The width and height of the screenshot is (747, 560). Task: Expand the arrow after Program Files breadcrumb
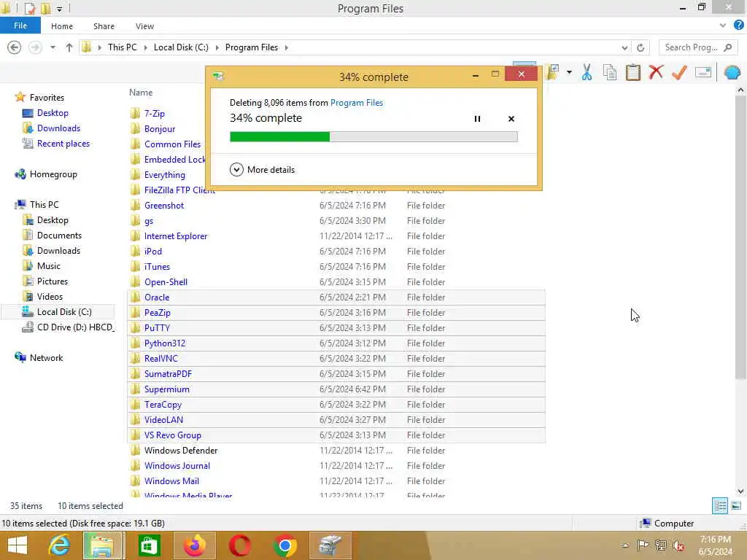(286, 47)
